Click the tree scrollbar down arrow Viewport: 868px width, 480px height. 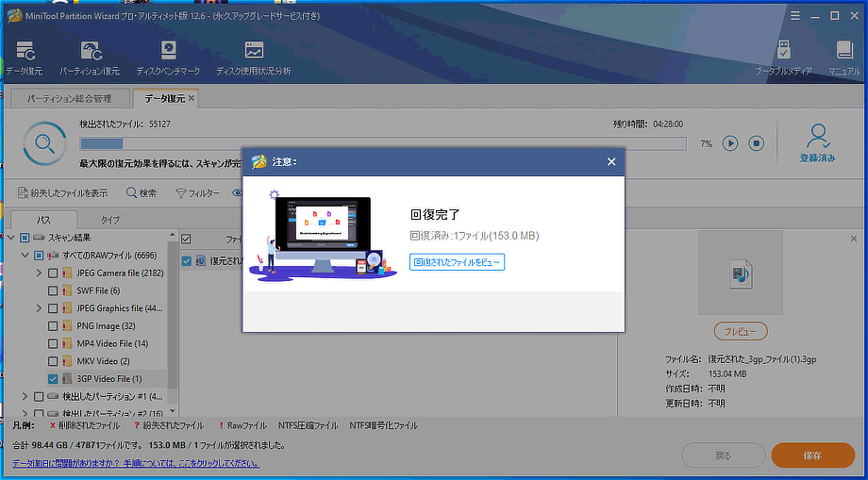pos(172,411)
